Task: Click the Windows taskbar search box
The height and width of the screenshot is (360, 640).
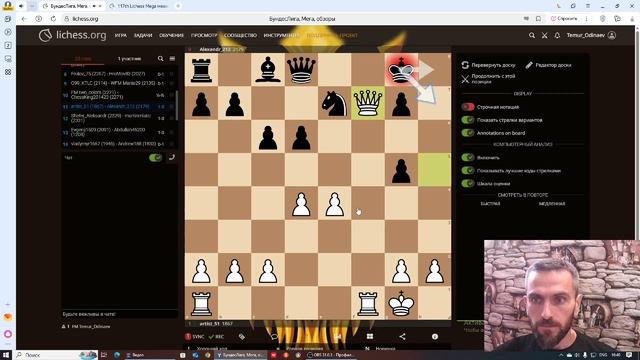Action: tap(56, 355)
